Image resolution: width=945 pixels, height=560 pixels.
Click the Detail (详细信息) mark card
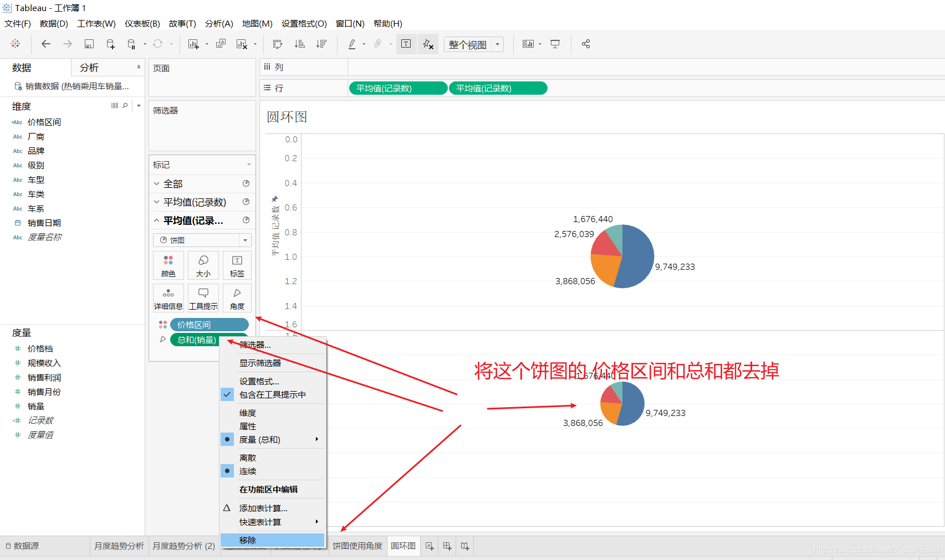[168, 298]
